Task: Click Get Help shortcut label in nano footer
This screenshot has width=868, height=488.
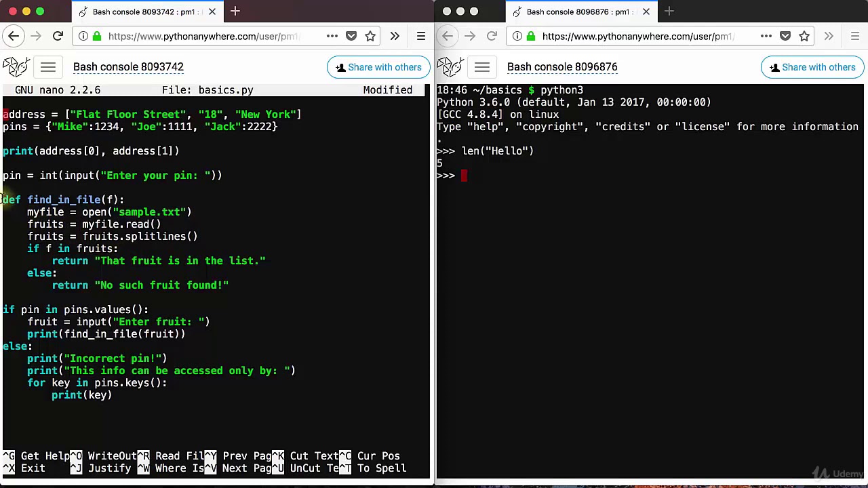Action: click(x=45, y=456)
